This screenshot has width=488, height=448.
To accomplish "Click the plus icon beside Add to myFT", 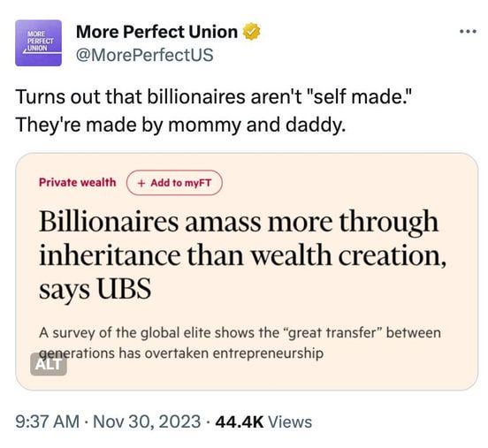I will pos(141,183).
